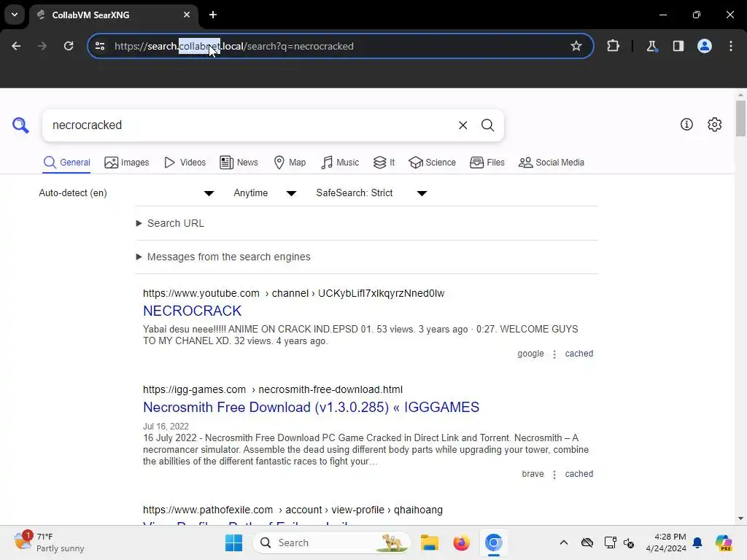
Task: Launch Firefox from the taskbar
Action: (x=461, y=542)
